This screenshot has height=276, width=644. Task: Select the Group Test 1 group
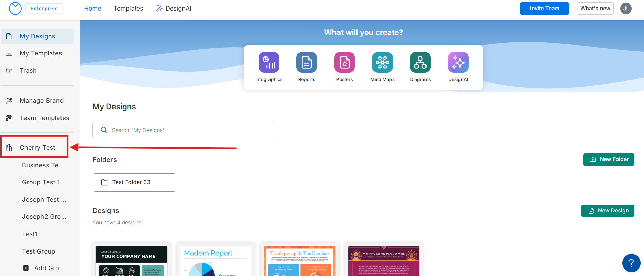coord(41,182)
